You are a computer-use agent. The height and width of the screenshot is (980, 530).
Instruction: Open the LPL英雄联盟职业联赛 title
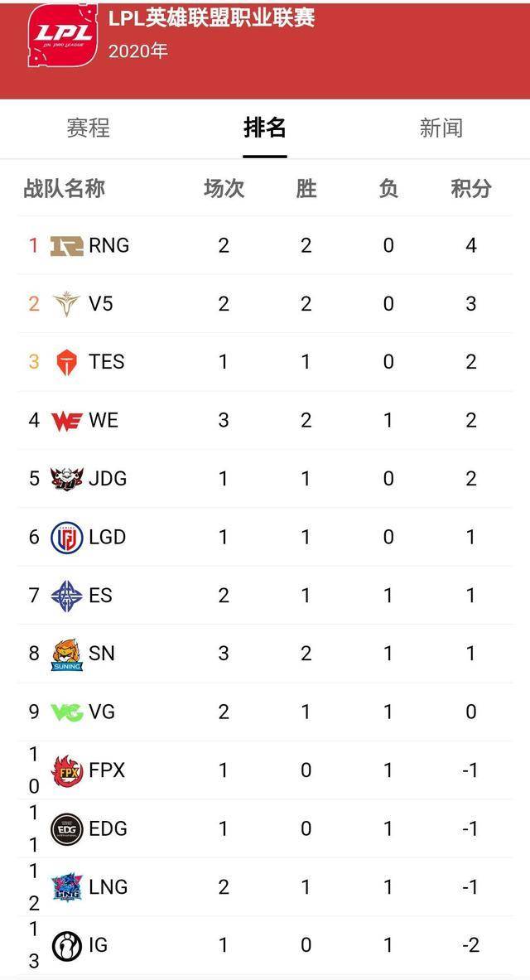[x=211, y=18]
